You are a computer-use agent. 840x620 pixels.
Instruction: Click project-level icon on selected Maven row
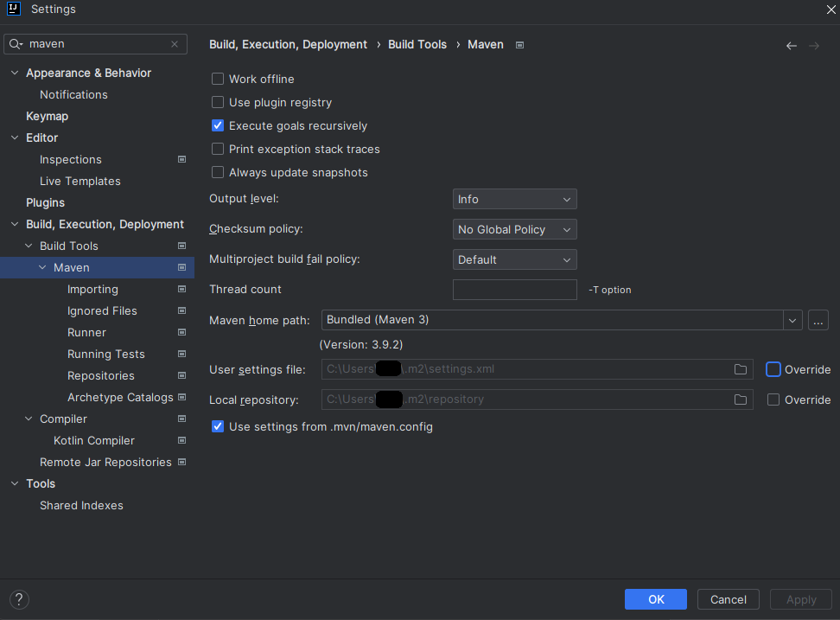(182, 267)
